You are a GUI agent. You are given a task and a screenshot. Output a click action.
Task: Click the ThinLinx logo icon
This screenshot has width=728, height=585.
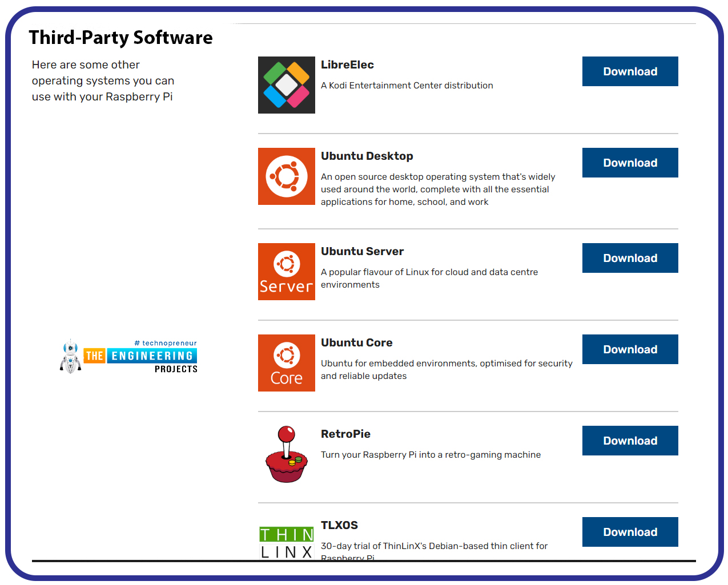pyautogui.click(x=287, y=543)
